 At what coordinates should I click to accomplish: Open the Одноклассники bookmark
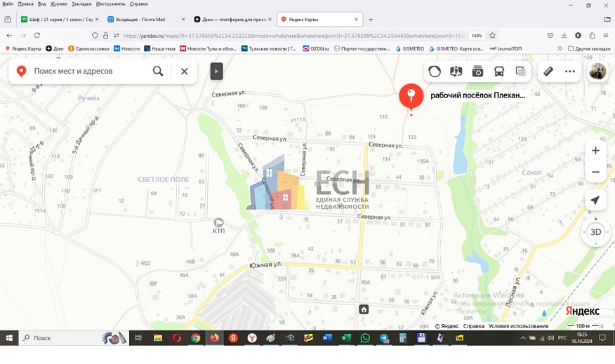click(88, 48)
